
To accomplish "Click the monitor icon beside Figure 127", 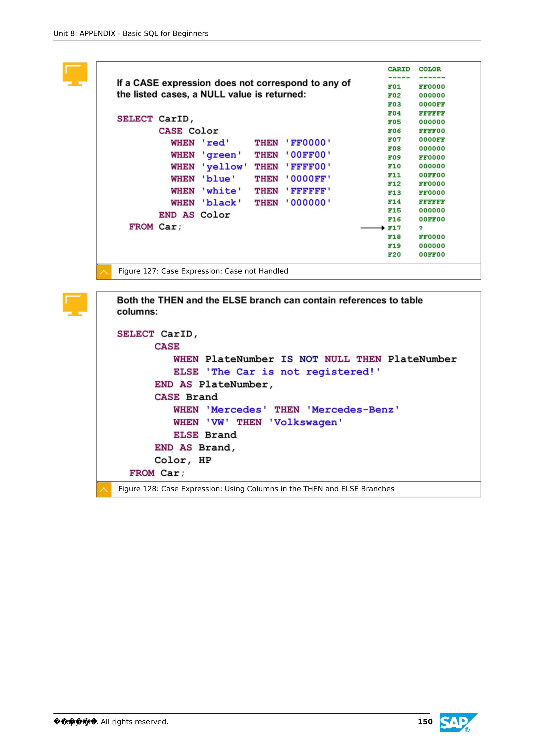I will tap(75, 74).
